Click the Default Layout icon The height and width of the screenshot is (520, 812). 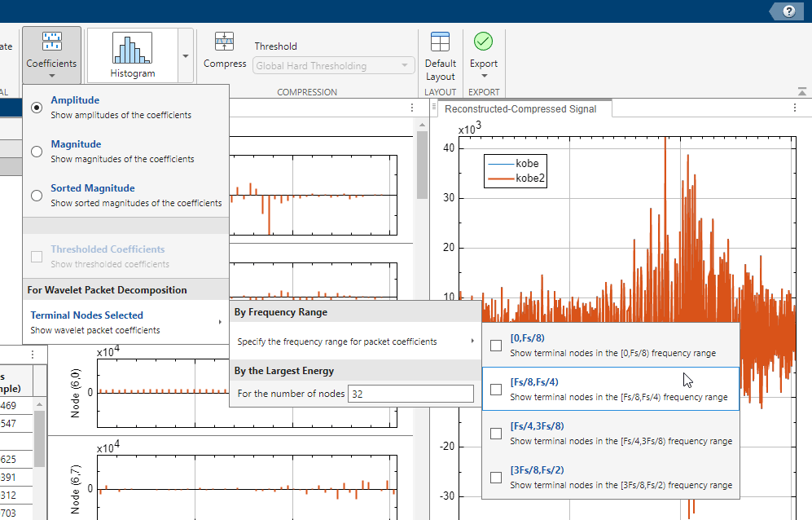(x=440, y=42)
